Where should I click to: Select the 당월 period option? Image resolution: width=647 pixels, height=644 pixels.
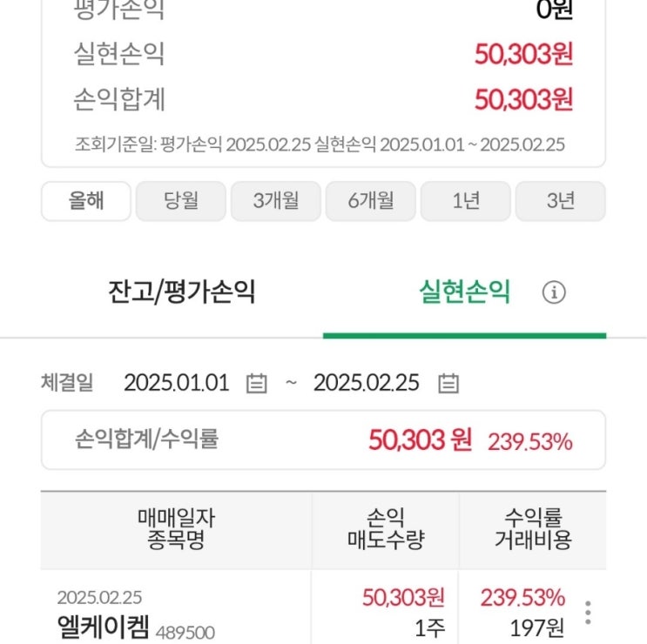click(x=181, y=201)
